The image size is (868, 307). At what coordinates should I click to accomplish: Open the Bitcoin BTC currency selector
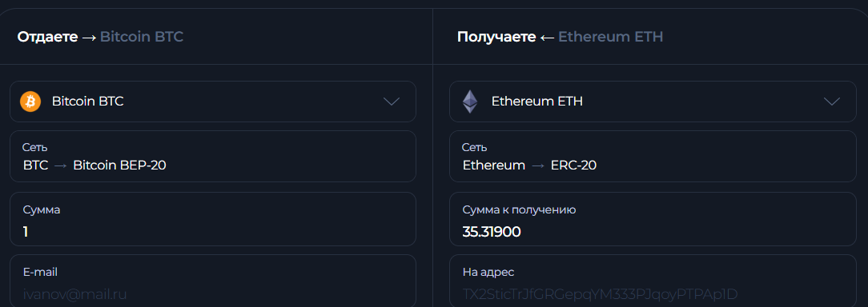point(212,102)
